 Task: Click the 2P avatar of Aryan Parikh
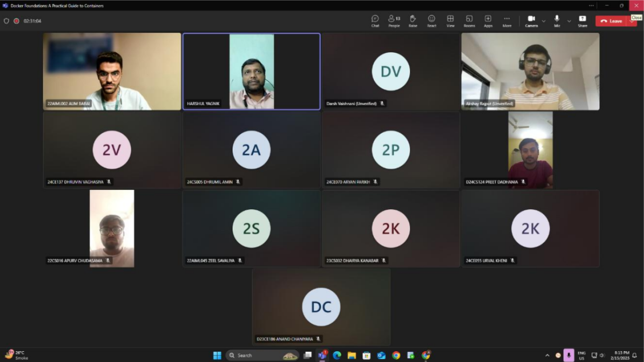coord(391,150)
